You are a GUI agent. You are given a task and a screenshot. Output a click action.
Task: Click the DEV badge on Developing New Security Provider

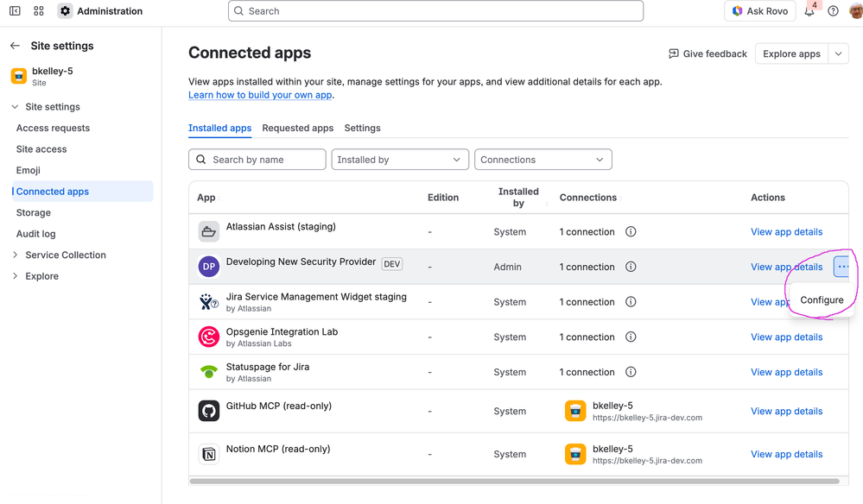point(392,264)
